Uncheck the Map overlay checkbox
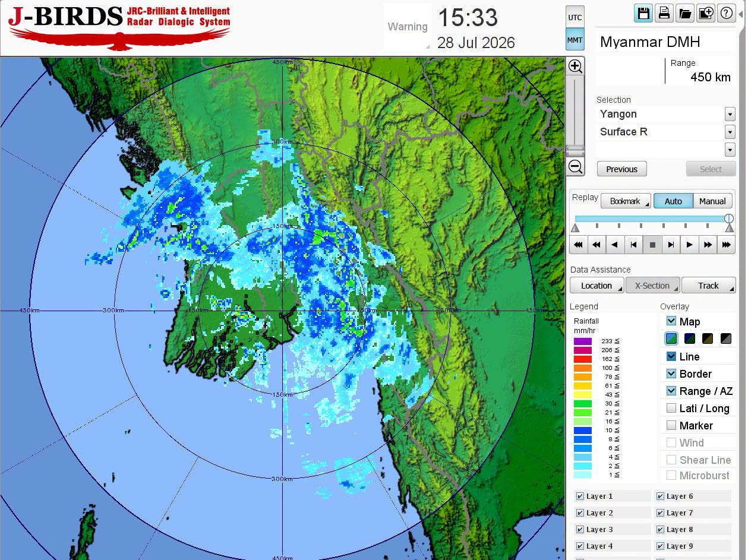748x560 pixels. [x=671, y=321]
